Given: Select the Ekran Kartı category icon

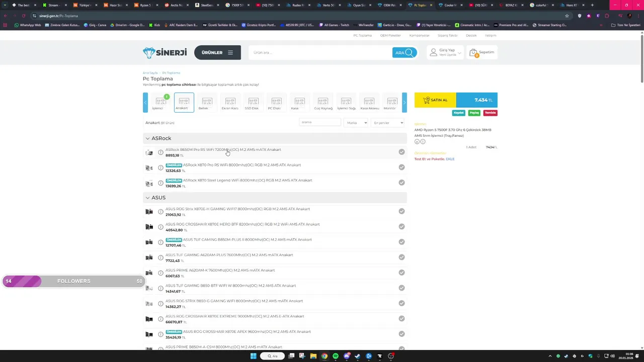Looking at the screenshot, I should (230, 102).
